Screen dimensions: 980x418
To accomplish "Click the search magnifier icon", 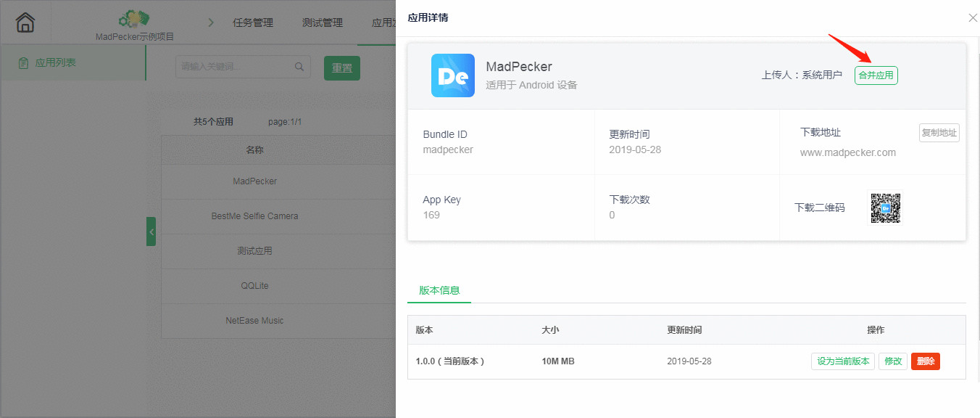I will click(x=299, y=67).
